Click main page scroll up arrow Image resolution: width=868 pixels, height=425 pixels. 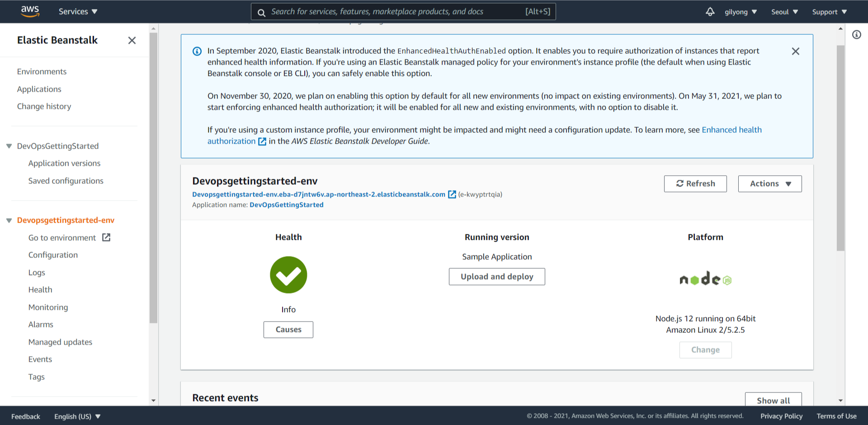(x=840, y=28)
